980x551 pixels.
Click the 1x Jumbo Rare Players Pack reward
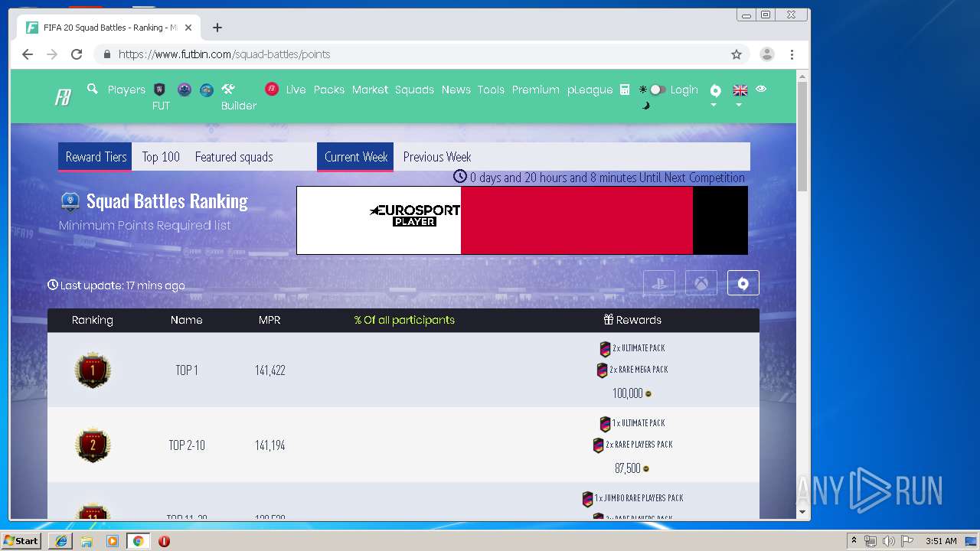[x=632, y=498]
